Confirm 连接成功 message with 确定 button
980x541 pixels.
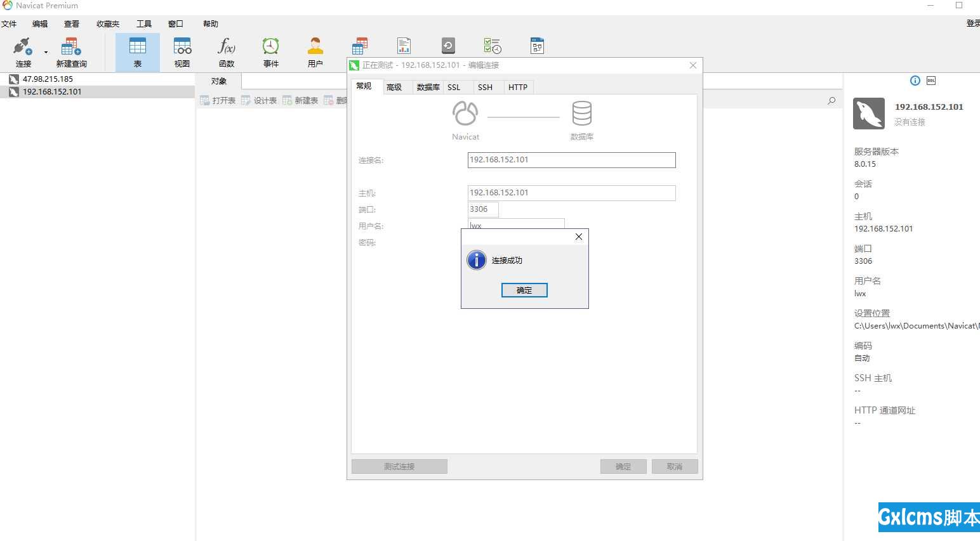point(524,290)
